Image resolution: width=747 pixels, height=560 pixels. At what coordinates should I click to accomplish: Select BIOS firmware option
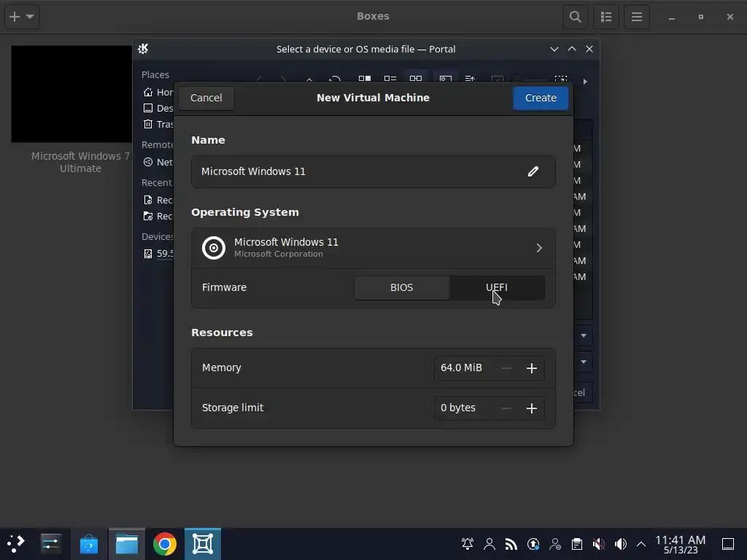click(x=402, y=287)
